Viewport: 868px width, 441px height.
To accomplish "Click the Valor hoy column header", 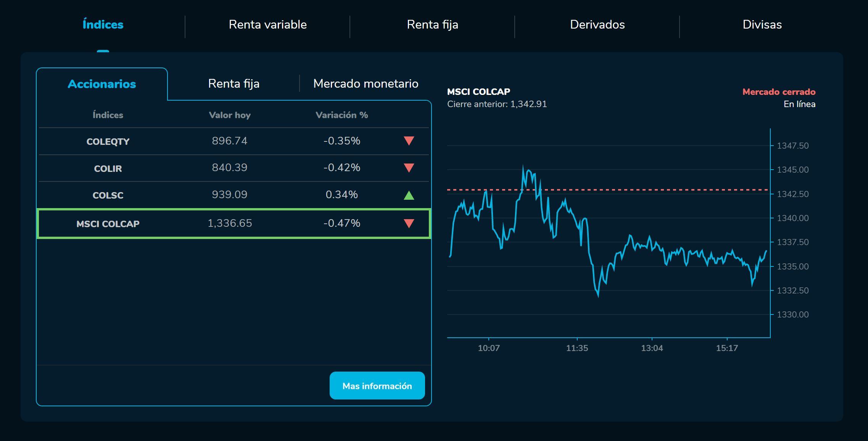I will [x=230, y=115].
